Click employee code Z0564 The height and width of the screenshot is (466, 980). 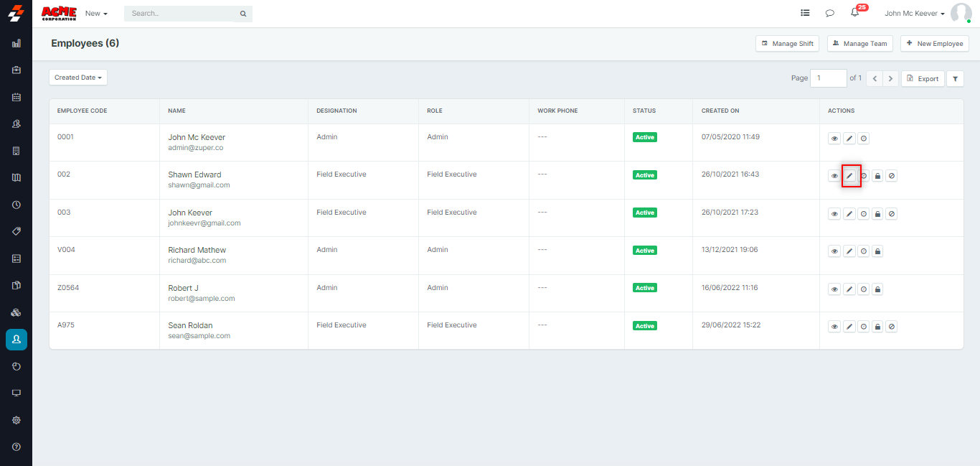tap(68, 288)
